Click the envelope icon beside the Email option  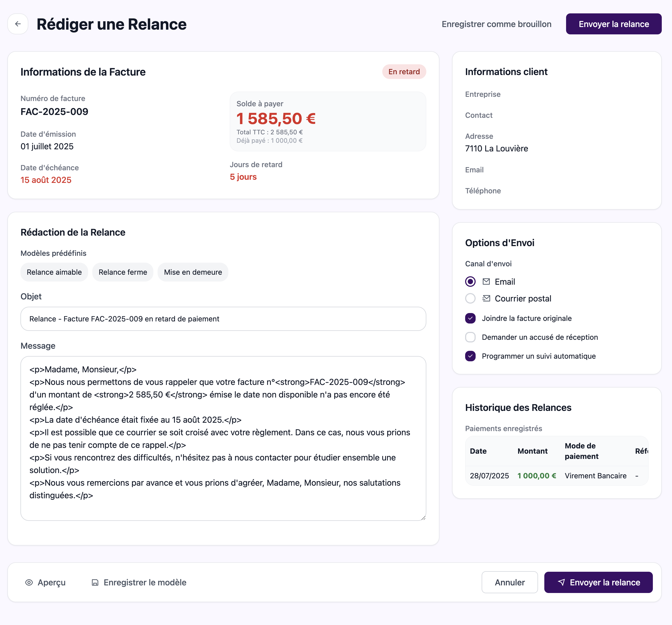click(487, 281)
